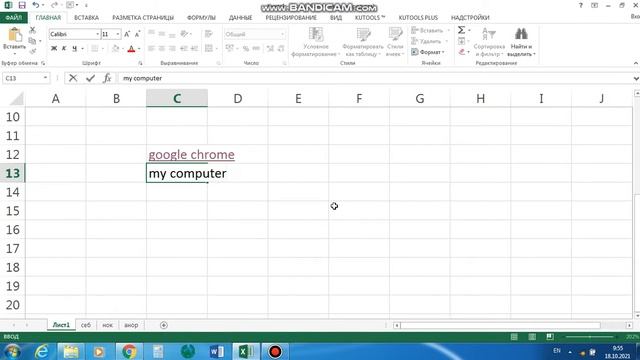Open the Name Box C13 dropdown arrow

[x=45, y=78]
